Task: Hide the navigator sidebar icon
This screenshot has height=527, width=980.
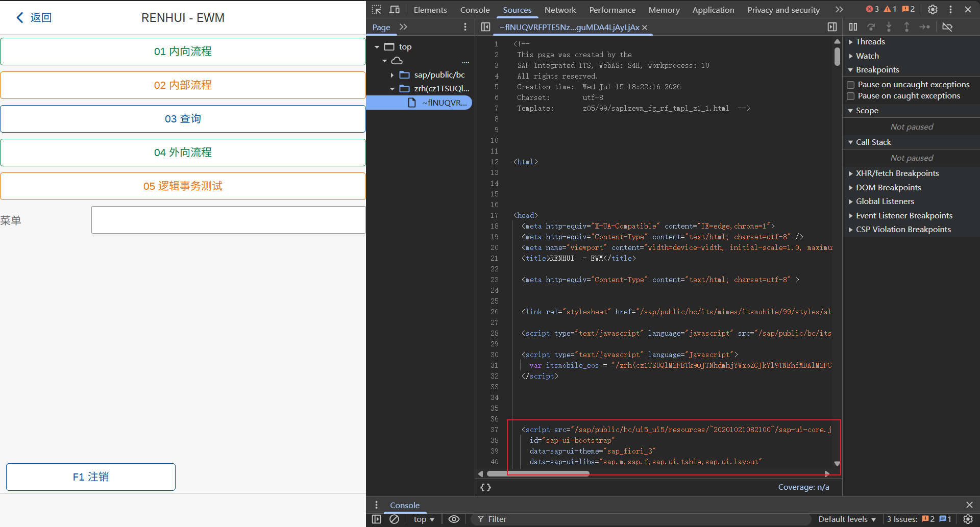Action: (485, 27)
